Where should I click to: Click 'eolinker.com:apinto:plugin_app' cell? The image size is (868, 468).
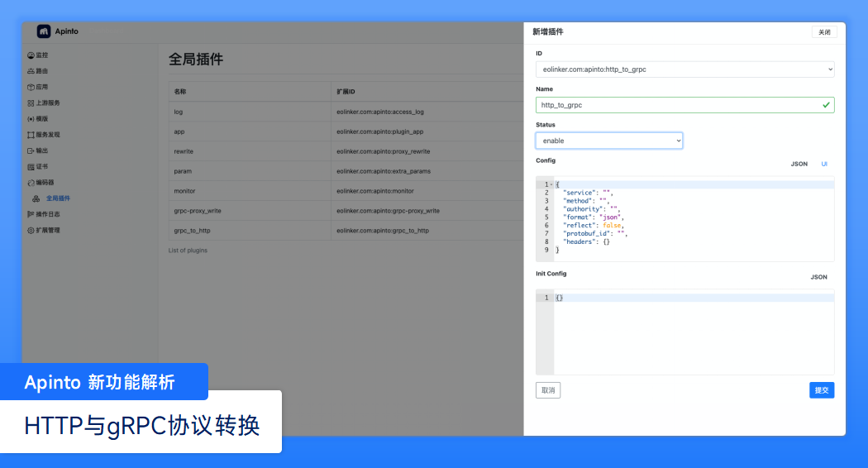(427, 131)
